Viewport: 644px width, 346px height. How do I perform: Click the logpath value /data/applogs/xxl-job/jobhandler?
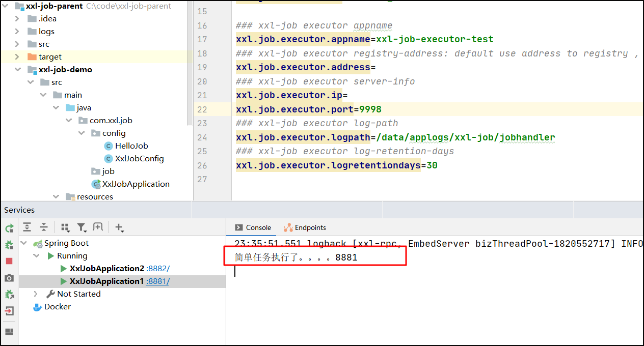466,137
